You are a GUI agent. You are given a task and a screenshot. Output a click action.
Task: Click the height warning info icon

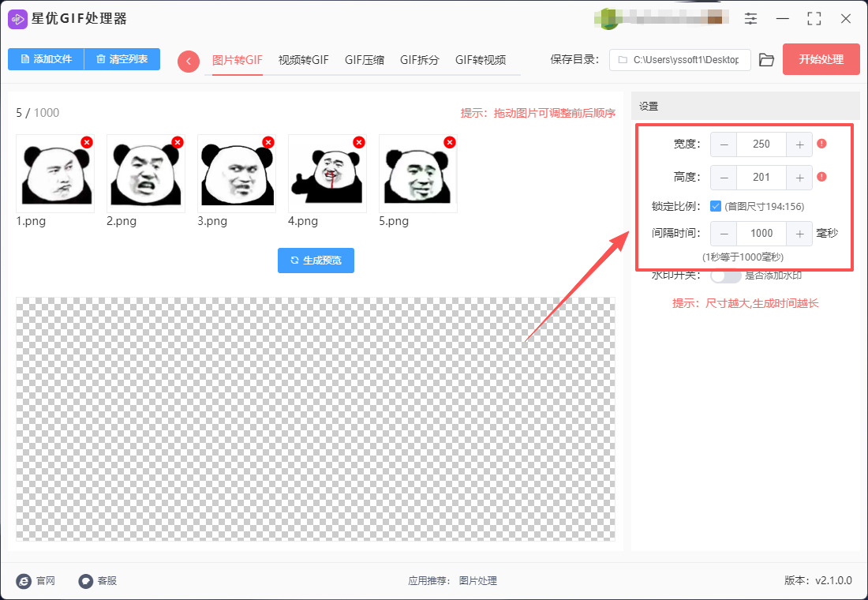coord(822,177)
